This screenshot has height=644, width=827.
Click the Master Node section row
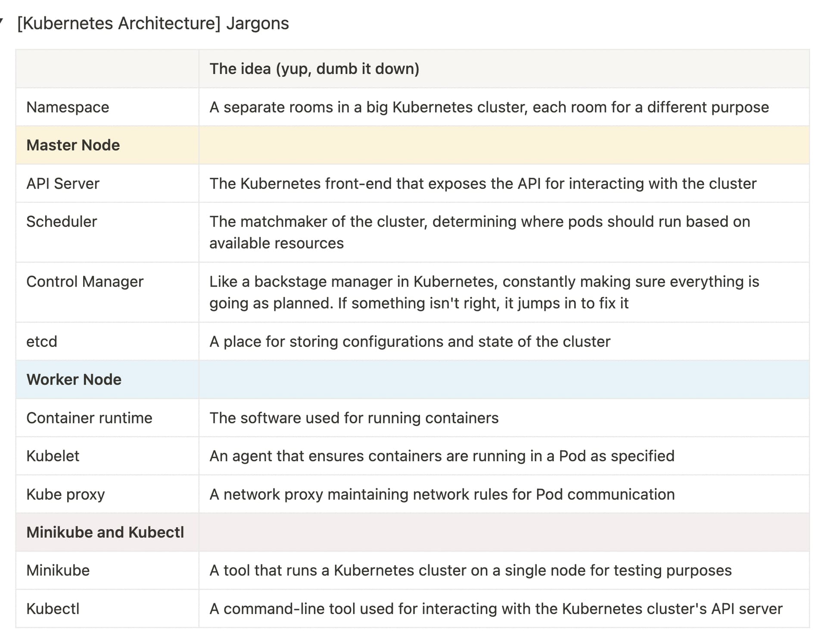click(x=73, y=145)
